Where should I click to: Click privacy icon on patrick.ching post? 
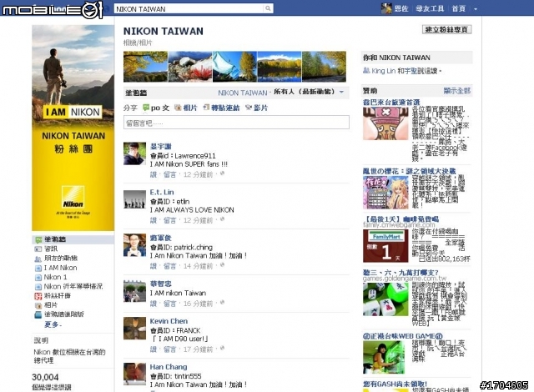[222, 265]
